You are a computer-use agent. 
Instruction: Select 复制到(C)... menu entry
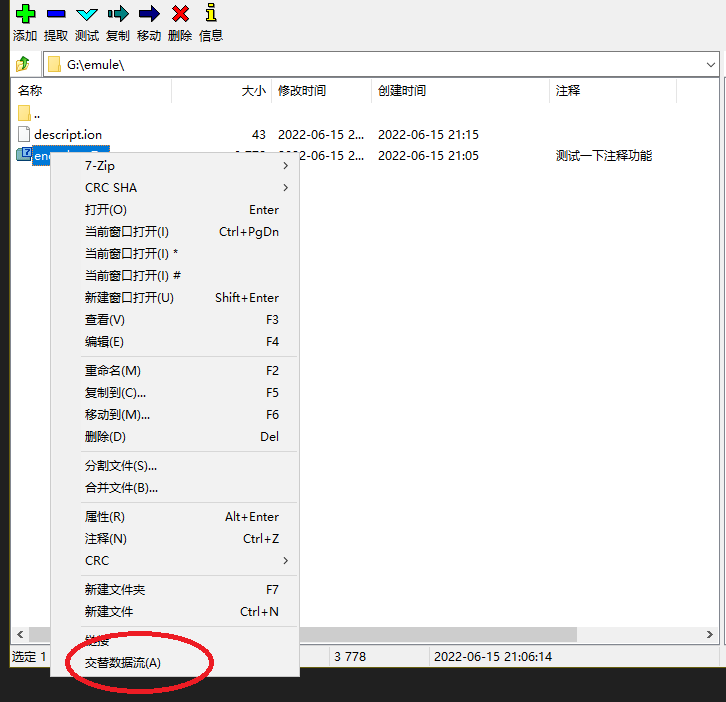[x=175, y=393]
